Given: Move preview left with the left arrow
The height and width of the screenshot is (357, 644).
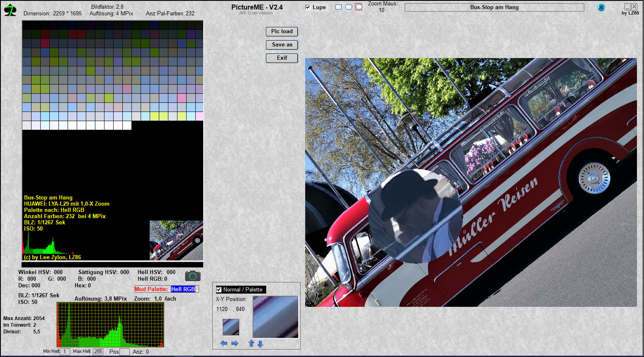Looking at the screenshot, I should coord(224,343).
